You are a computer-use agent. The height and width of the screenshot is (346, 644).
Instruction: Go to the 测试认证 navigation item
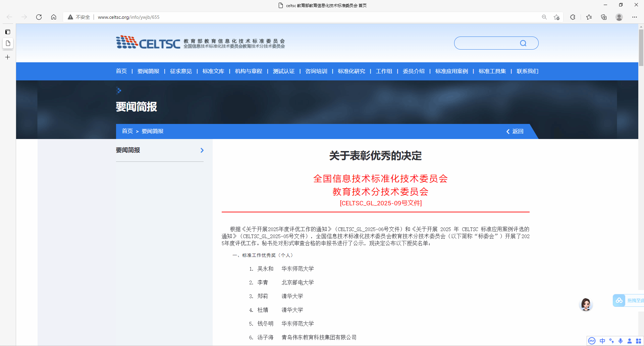click(284, 71)
